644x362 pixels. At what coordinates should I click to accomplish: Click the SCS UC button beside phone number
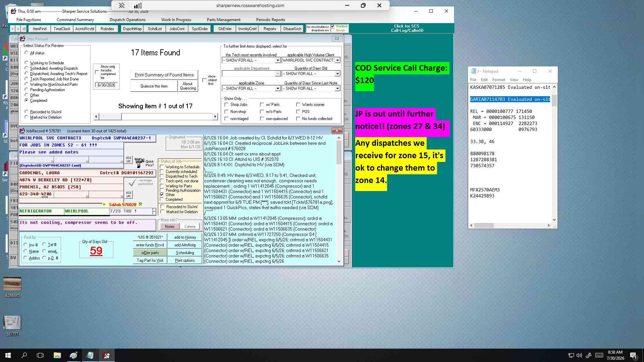coord(128,194)
